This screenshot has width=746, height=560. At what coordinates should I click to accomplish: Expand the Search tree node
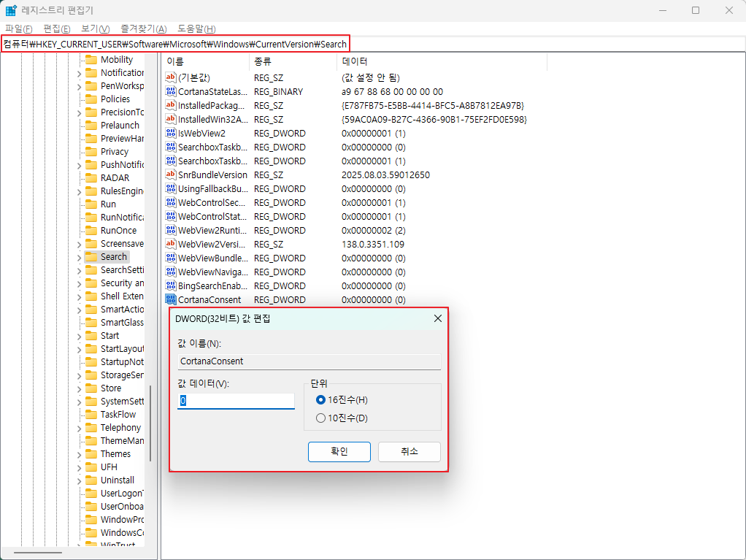[x=79, y=258]
